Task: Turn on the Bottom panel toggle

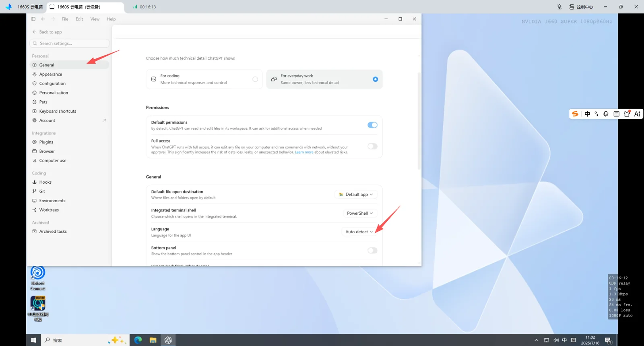Action: (x=372, y=251)
